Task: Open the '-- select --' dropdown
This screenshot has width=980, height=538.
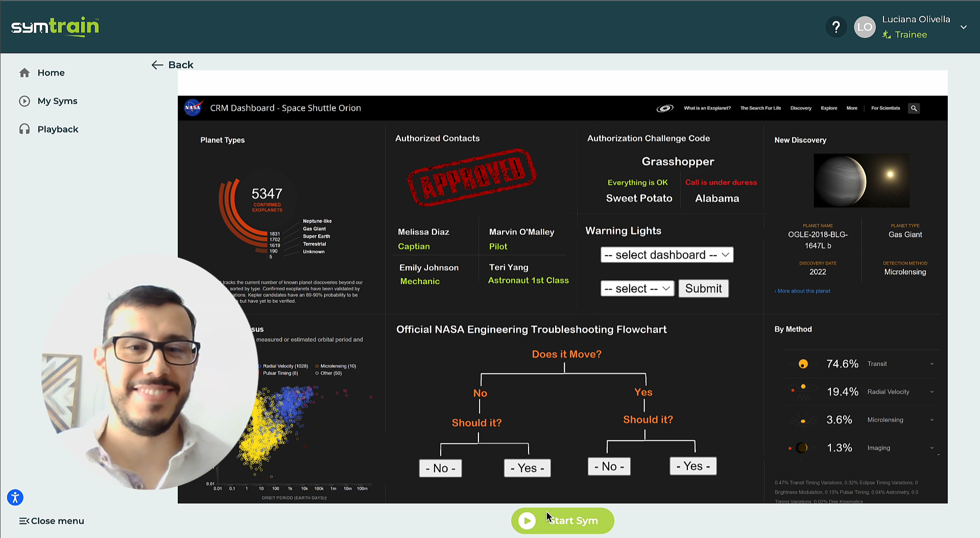Action: click(x=637, y=289)
